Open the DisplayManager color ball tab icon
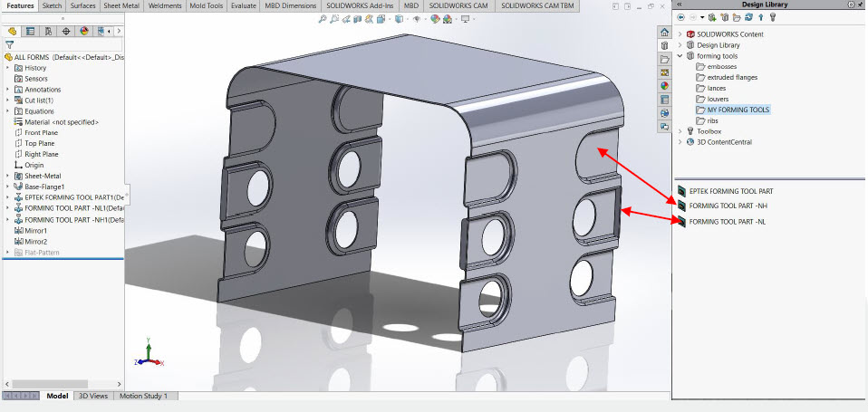 coord(84,31)
